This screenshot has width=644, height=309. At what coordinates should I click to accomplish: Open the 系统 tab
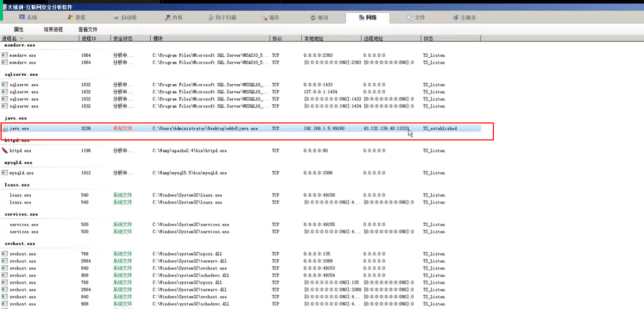[27, 17]
